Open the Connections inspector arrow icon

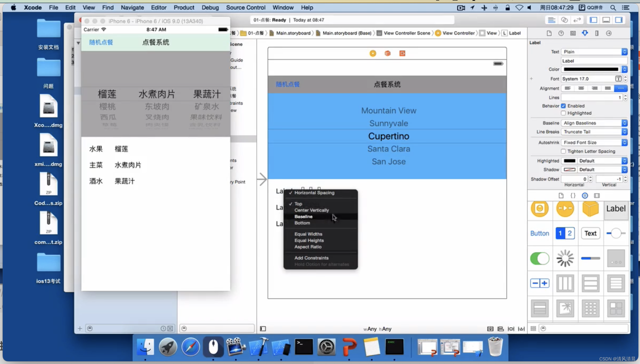[x=608, y=33]
